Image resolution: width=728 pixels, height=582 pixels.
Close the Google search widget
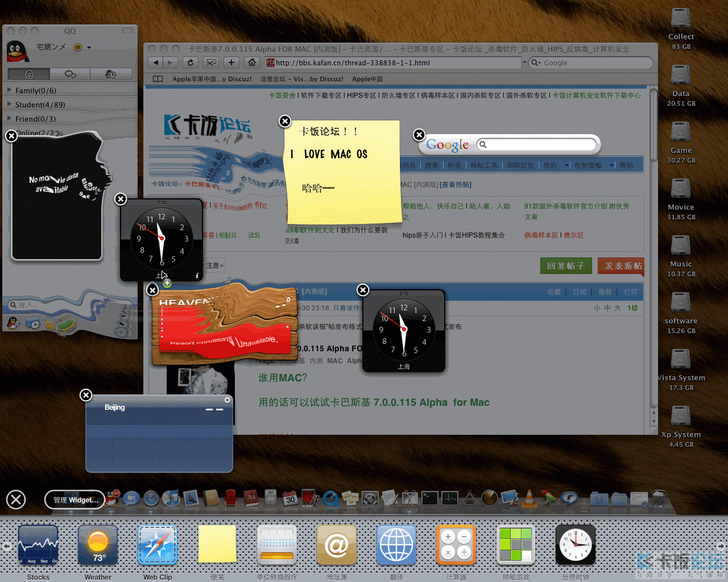tap(419, 135)
